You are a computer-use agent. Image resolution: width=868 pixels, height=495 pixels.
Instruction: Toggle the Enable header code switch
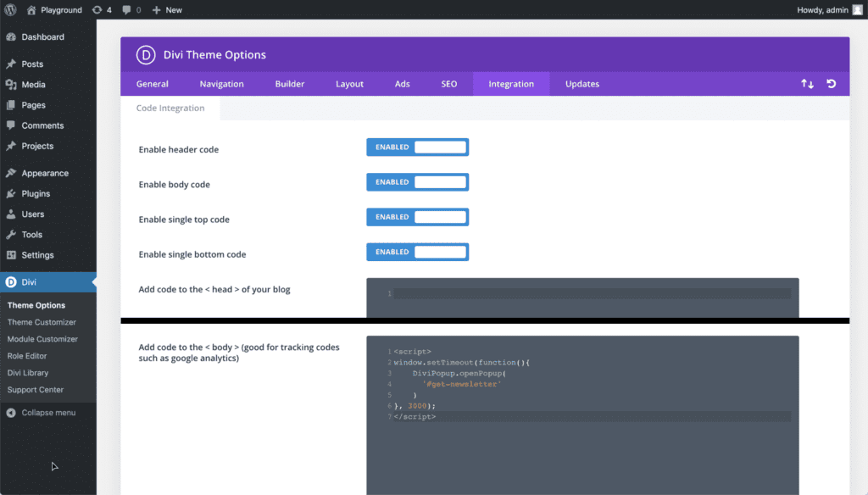(x=417, y=147)
